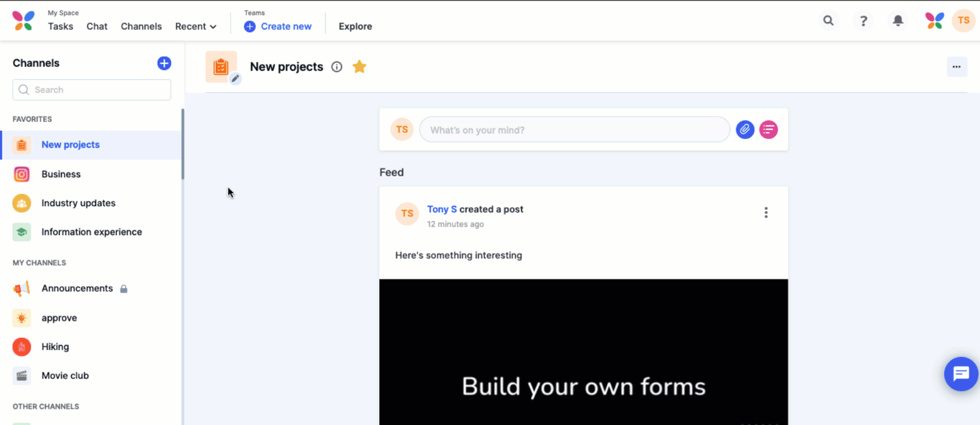Image resolution: width=980 pixels, height=425 pixels.
Task: Click the butterfly app switcher icon at top right
Action: tap(934, 20)
